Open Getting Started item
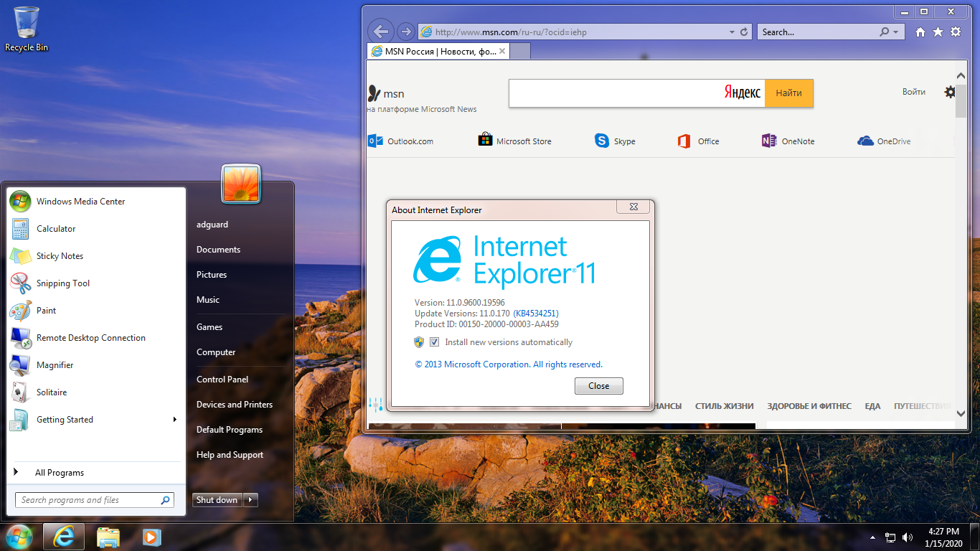 coord(96,420)
